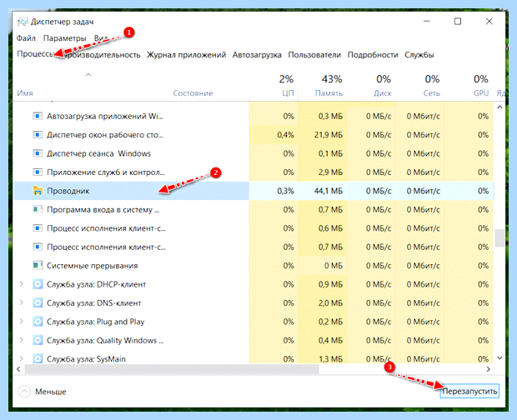Select Системные прерывания row
Screen dimensions: 517x420
253,266
